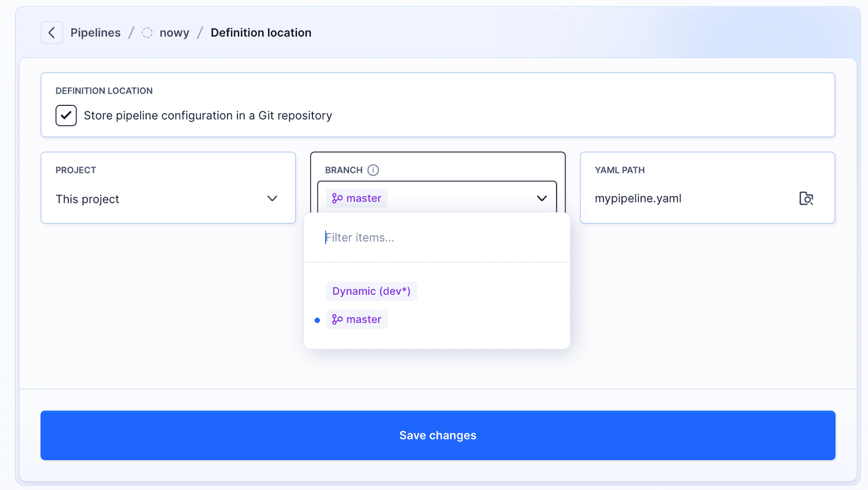Collapse the Branch selection dropdown
The image size is (868, 490).
coord(542,198)
